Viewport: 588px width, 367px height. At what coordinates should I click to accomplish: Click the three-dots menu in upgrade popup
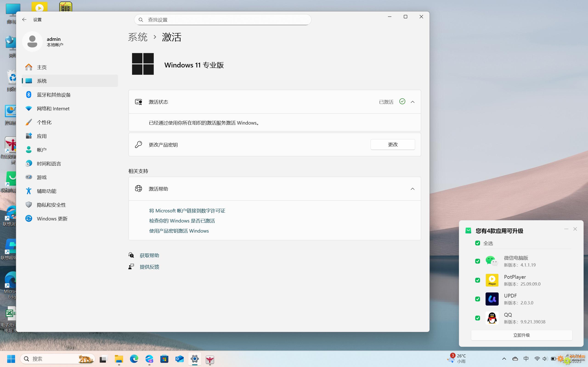click(566, 229)
